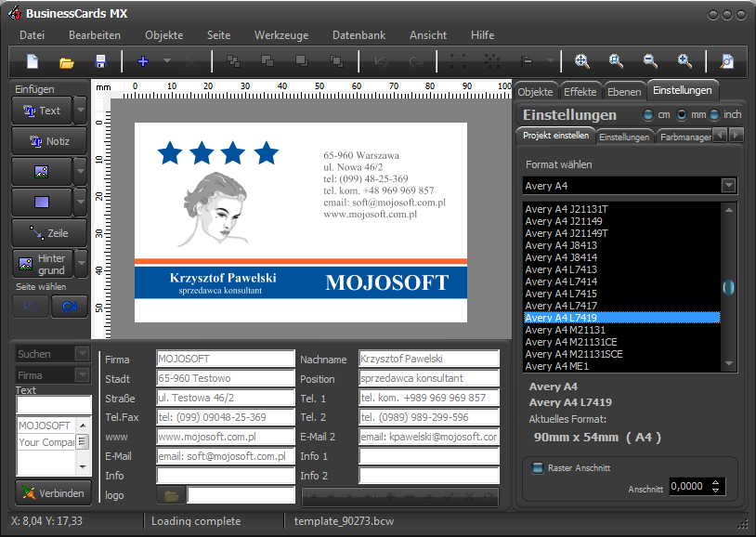756x537 pixels.
Task: Select the inch unit radio button
Action: (x=714, y=115)
